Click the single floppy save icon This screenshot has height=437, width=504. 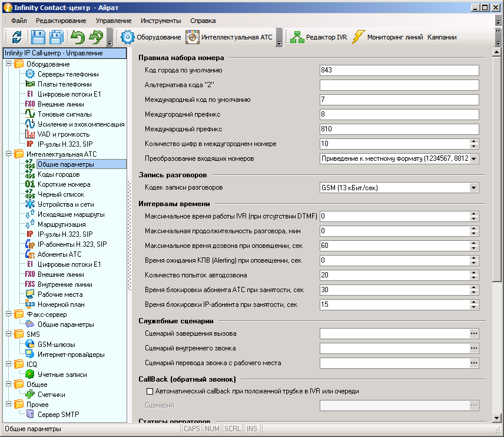click(38, 37)
